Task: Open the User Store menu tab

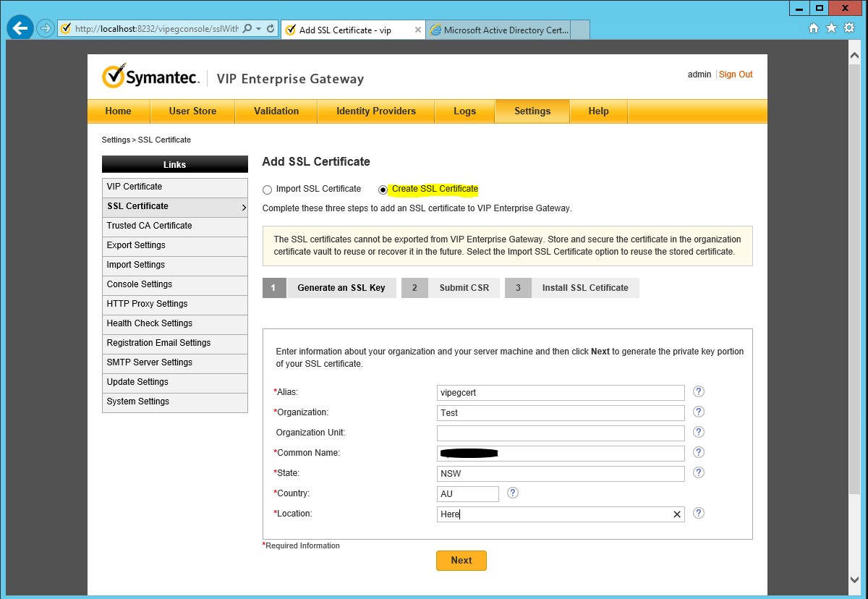Action: tap(192, 111)
